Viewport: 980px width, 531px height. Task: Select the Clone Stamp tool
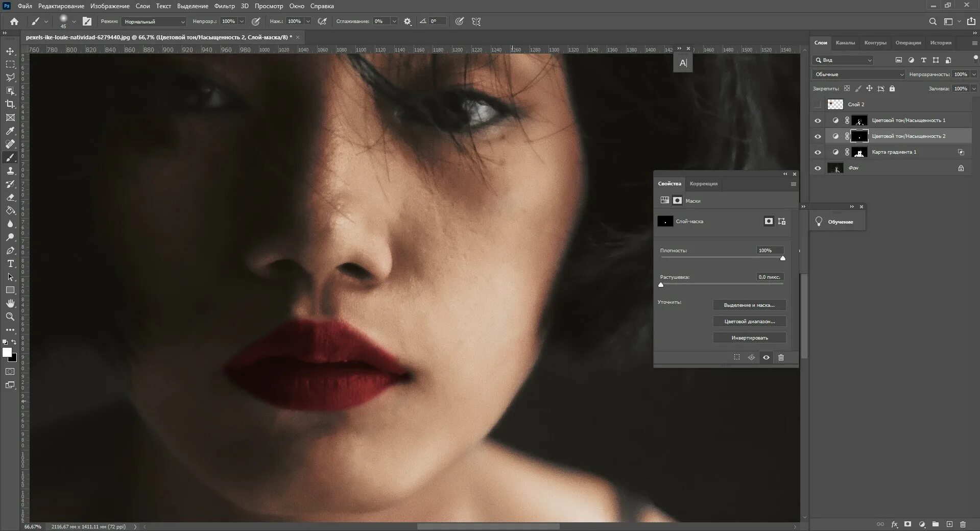click(x=10, y=171)
